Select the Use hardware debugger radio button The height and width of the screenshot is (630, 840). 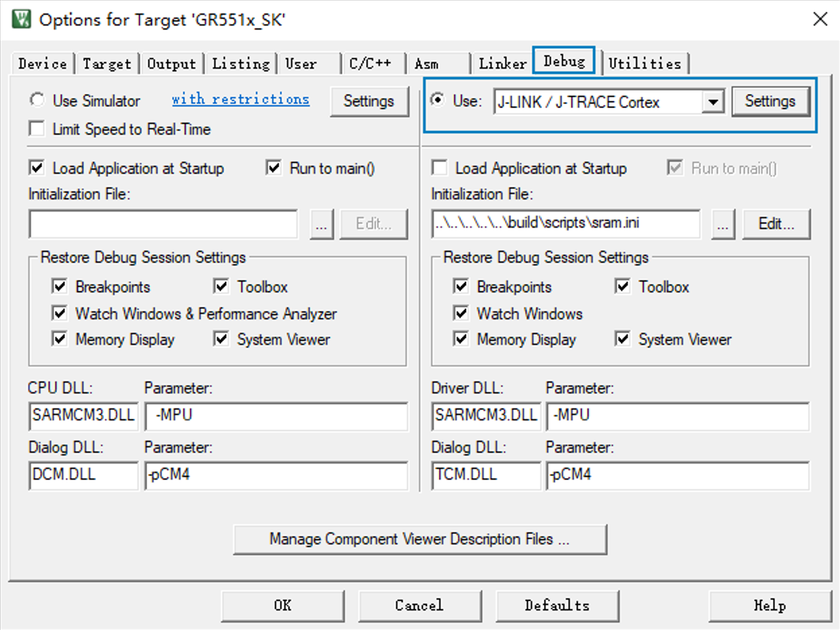click(438, 100)
